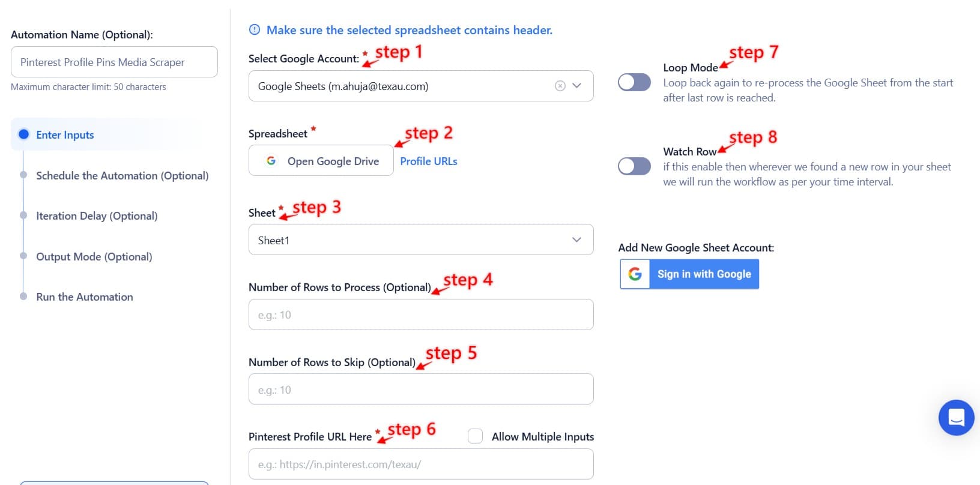Check the Allow Multiple Inputs box

point(475,436)
